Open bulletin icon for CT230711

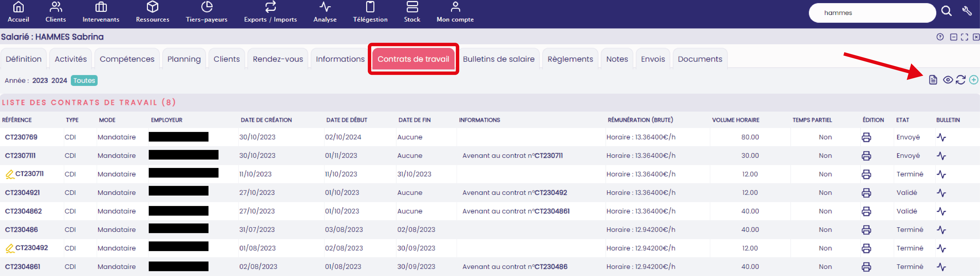click(x=941, y=174)
